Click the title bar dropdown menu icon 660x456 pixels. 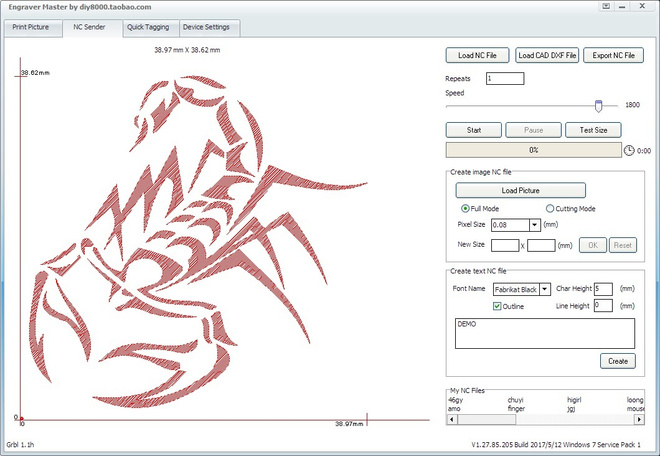click(x=606, y=6)
